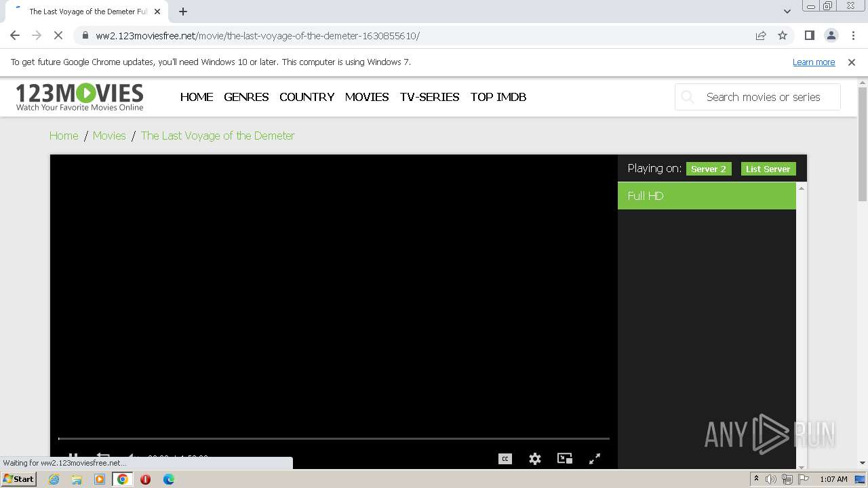Open the HOME menu item
868x488 pixels.
tap(197, 97)
